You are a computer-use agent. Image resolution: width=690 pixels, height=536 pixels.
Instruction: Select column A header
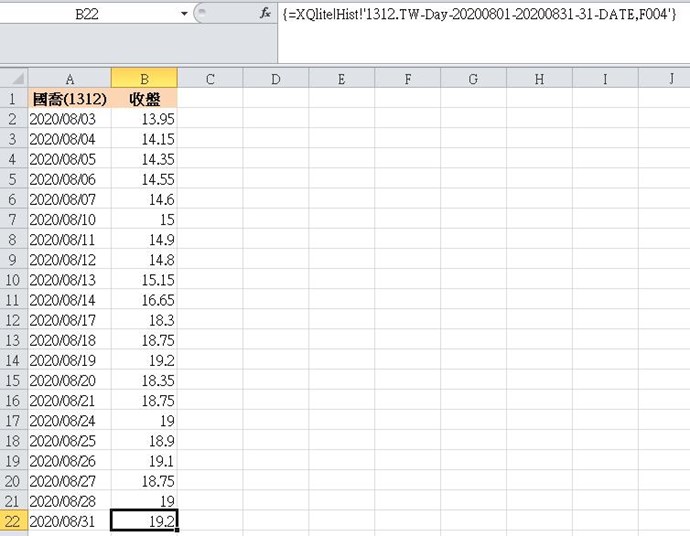point(69,78)
